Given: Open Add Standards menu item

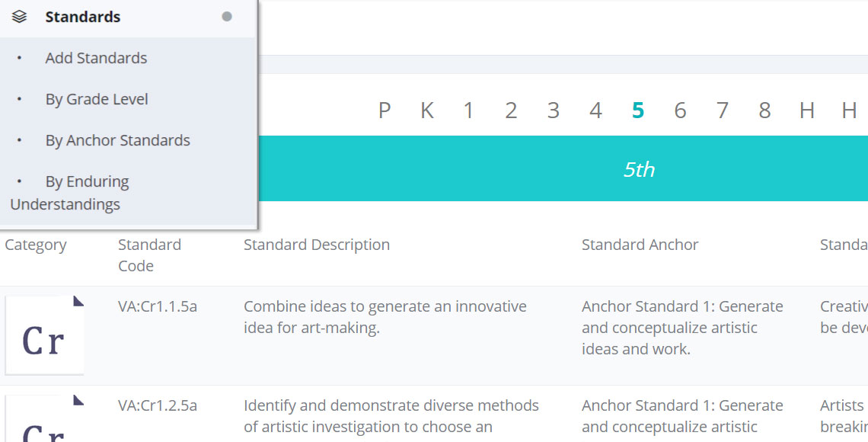Looking at the screenshot, I should (x=96, y=58).
